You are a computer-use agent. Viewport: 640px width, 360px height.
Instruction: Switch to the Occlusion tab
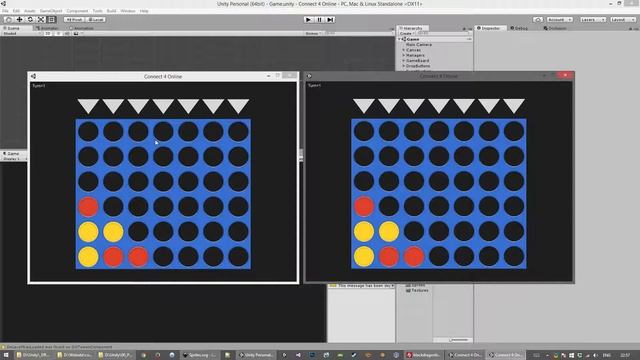[555, 28]
